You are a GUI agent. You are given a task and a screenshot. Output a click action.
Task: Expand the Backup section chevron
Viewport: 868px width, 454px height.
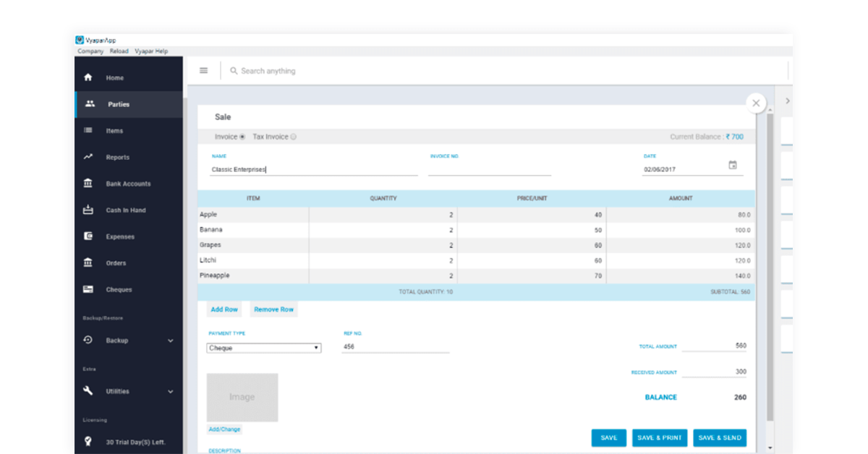point(171,340)
